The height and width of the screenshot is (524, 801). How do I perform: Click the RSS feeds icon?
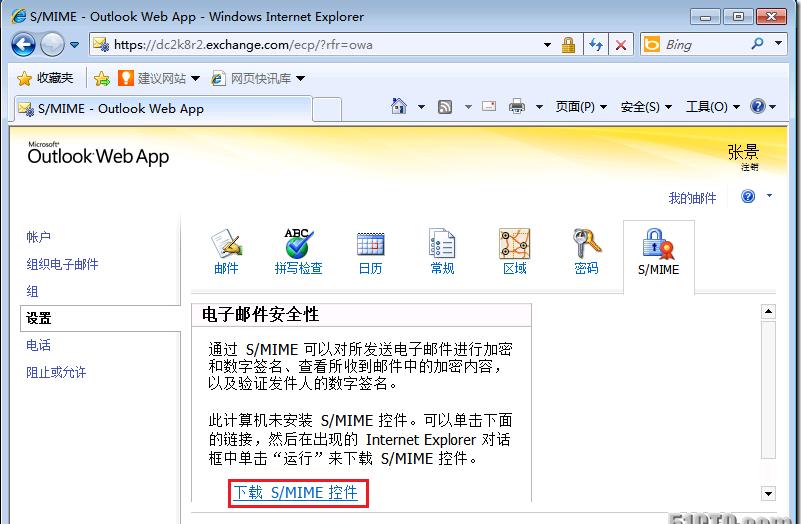[445, 107]
